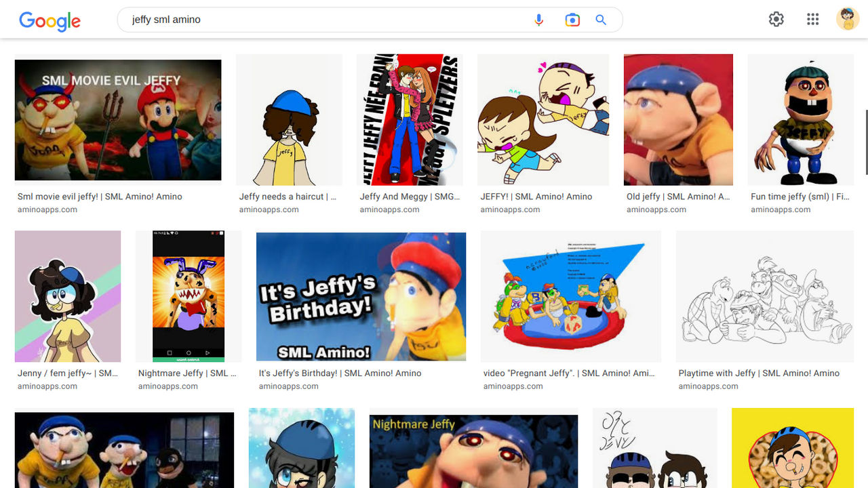Image resolution: width=868 pixels, height=488 pixels.
Task: Open the image captioned "Nightmare Jeffy" in yellow text
Action: pos(474,451)
